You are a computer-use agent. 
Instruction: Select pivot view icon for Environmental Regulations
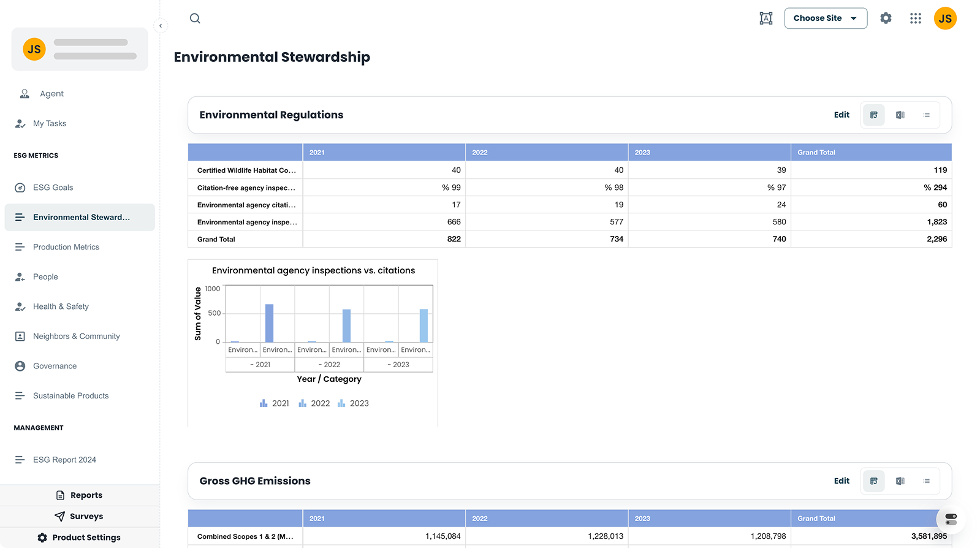pyautogui.click(x=874, y=115)
